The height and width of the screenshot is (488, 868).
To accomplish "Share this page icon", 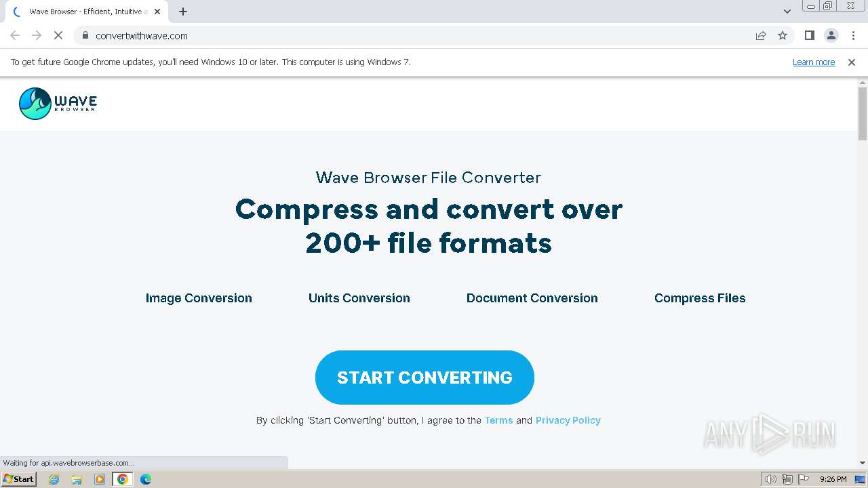I will [761, 35].
